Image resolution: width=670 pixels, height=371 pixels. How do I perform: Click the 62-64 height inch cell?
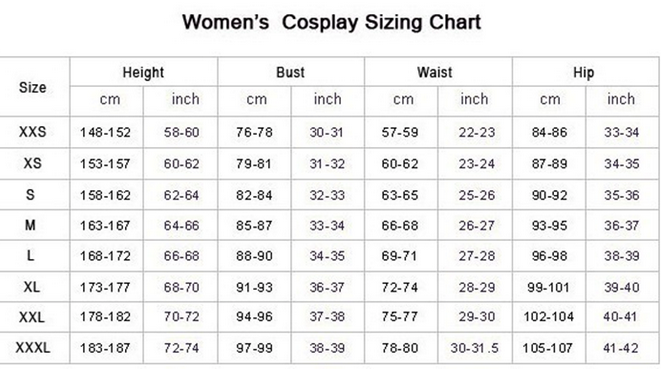pyautogui.click(x=181, y=195)
